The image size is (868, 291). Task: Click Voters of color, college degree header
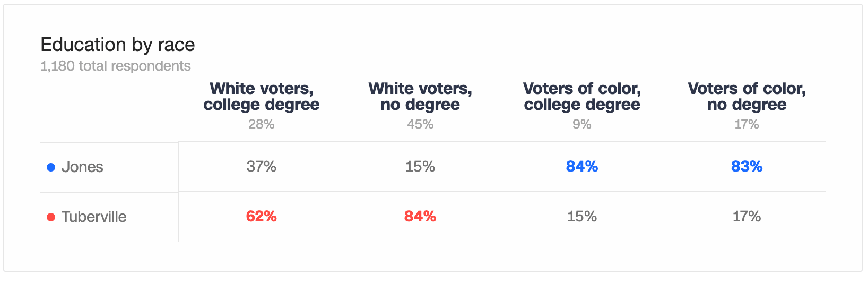(x=582, y=96)
